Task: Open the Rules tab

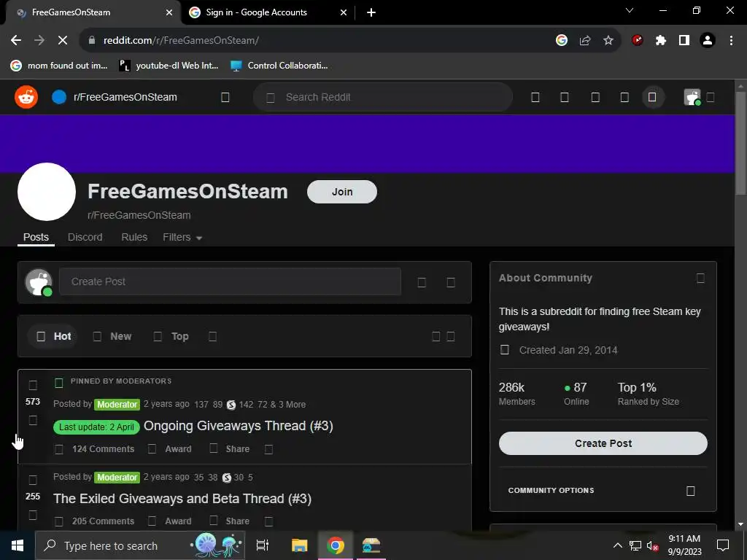Action: click(134, 237)
